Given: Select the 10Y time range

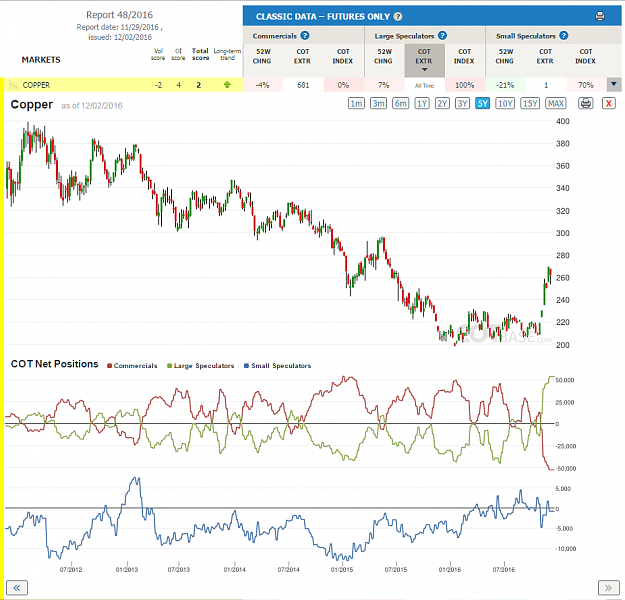Looking at the screenshot, I should [505, 104].
